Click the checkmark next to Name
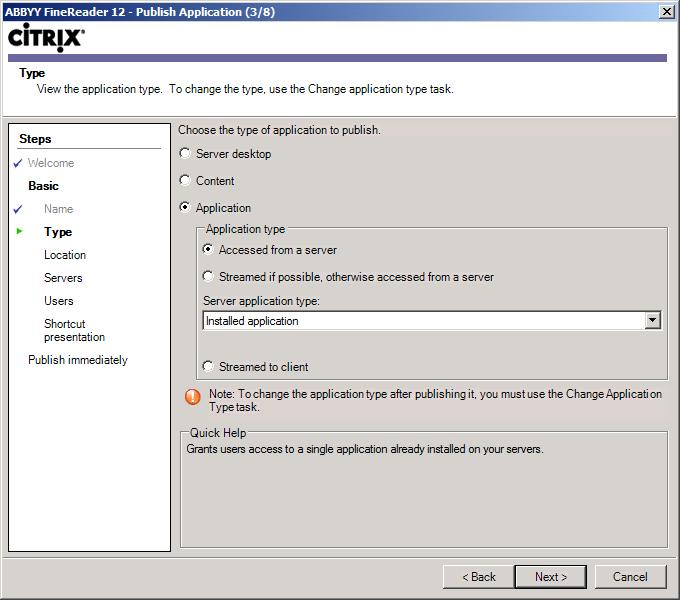 [18, 209]
